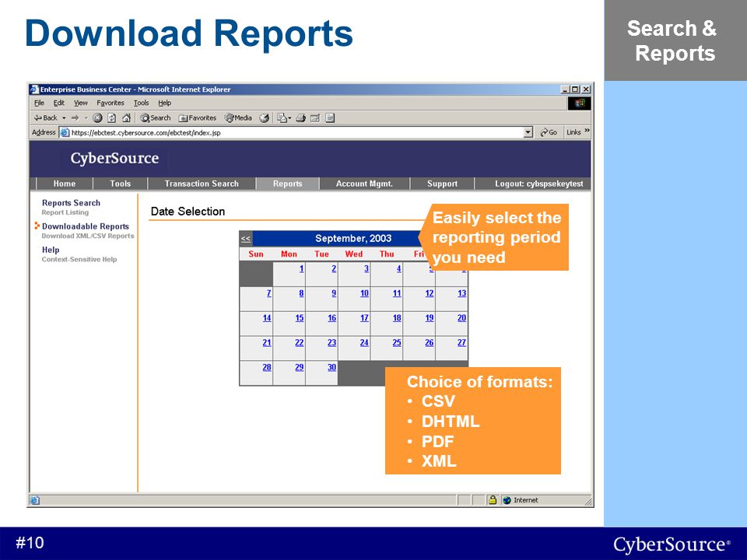Screen dimensions: 747x560
Task: Select September 8 in the calendar
Action: pos(302,293)
